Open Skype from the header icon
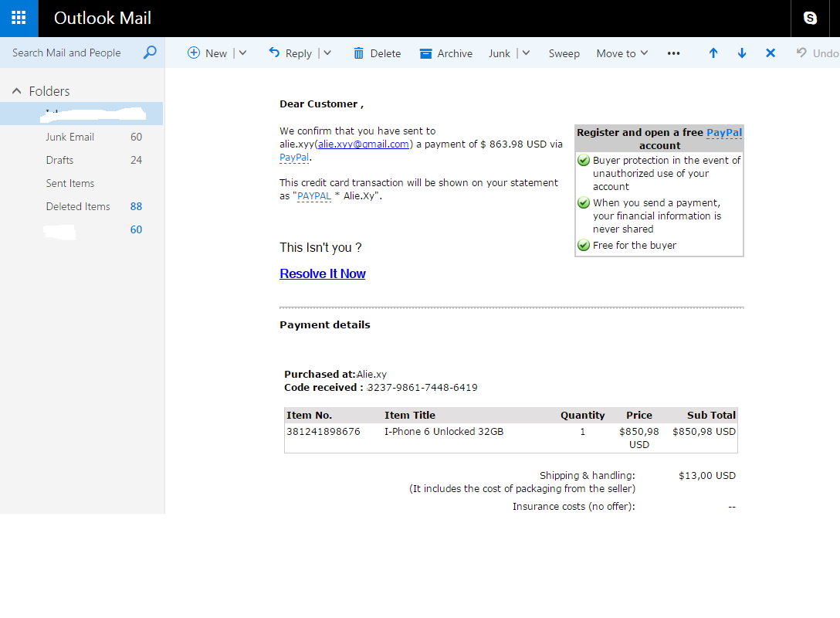The height and width of the screenshot is (618, 840). (x=810, y=19)
